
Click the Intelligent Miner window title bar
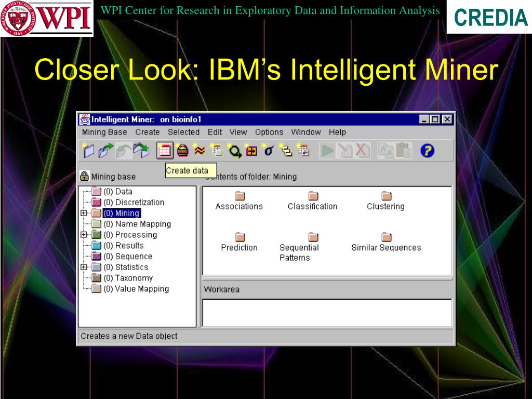(266, 119)
